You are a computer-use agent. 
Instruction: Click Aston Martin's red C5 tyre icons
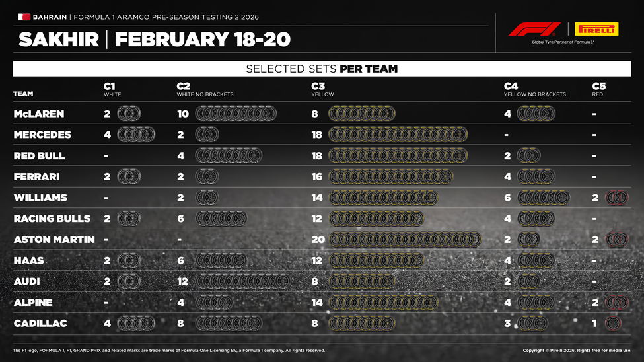tap(617, 240)
